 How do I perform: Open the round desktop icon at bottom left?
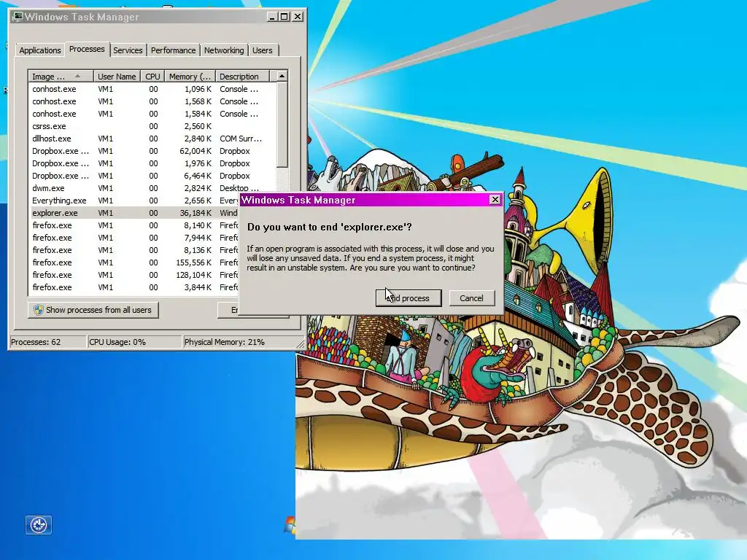click(38, 525)
